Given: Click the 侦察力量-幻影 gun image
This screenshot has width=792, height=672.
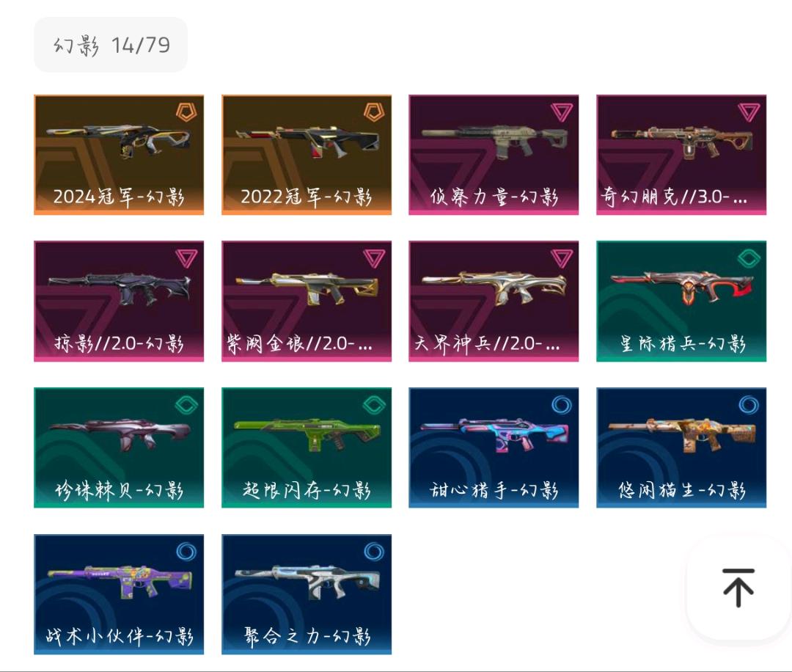Looking at the screenshot, I should pos(494,141).
